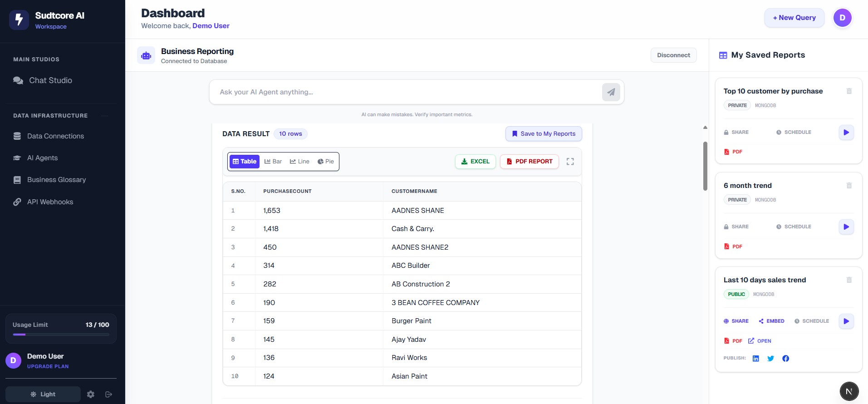Select the Line chart view
Screen dimensions: 868x404
click(x=299, y=162)
